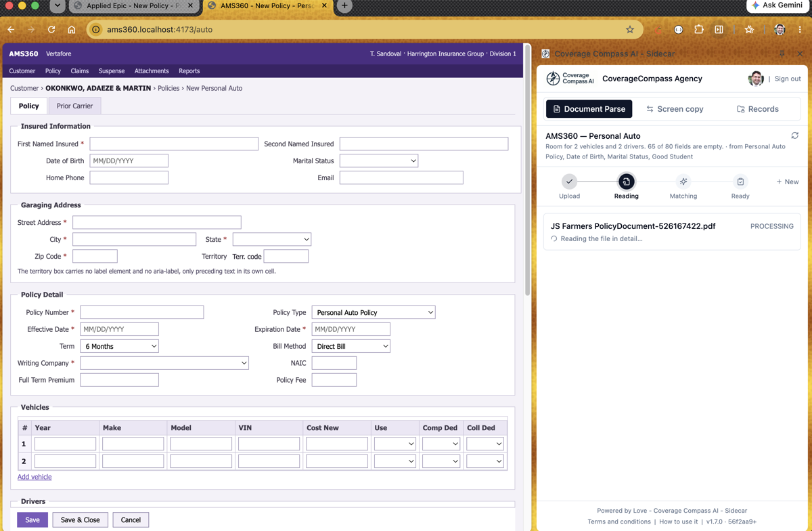Click the Coverage Compass AI logo

(570, 79)
